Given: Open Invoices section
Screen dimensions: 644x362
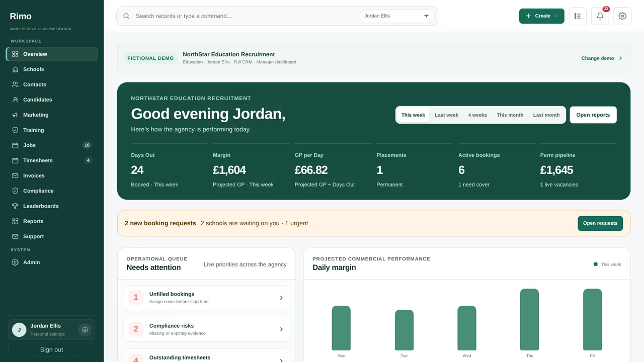Looking at the screenshot, I should tap(52, 175).
